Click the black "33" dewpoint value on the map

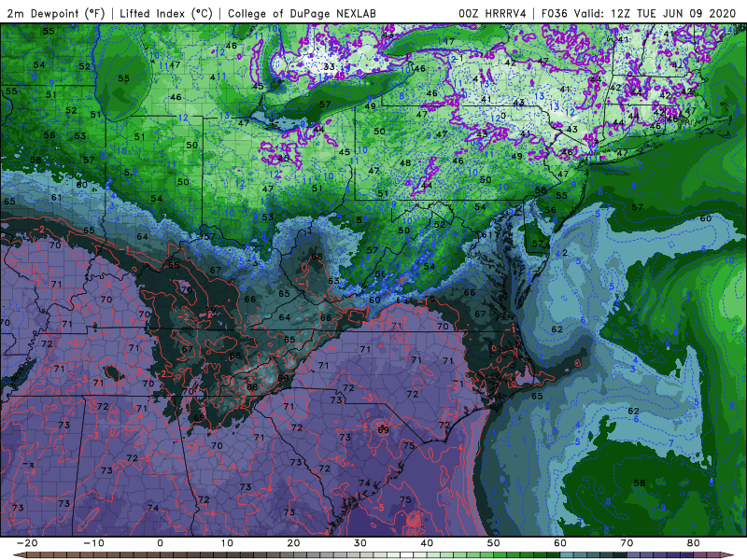click(x=330, y=67)
